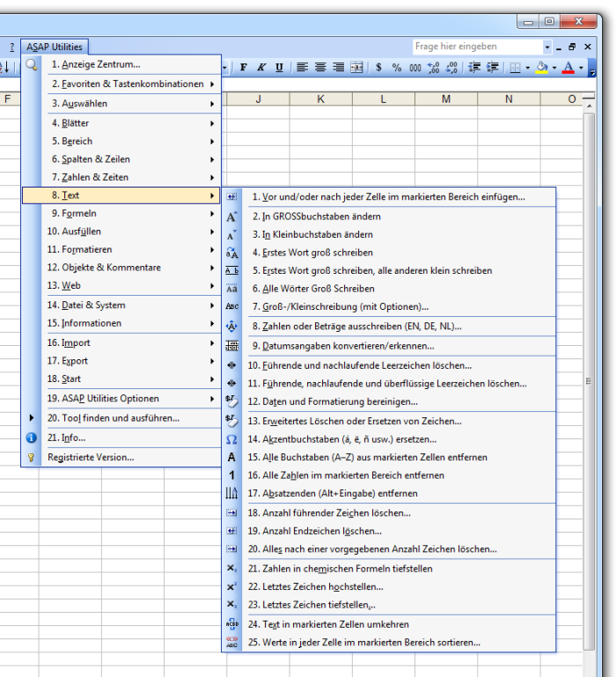
Task: Click the blue info icon beside Info
Action: [31, 438]
